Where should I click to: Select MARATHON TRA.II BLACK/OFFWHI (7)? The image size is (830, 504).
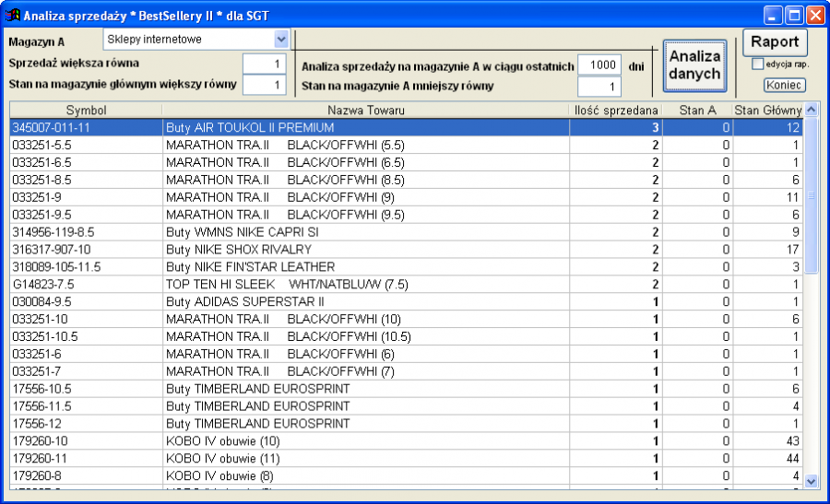click(x=280, y=372)
